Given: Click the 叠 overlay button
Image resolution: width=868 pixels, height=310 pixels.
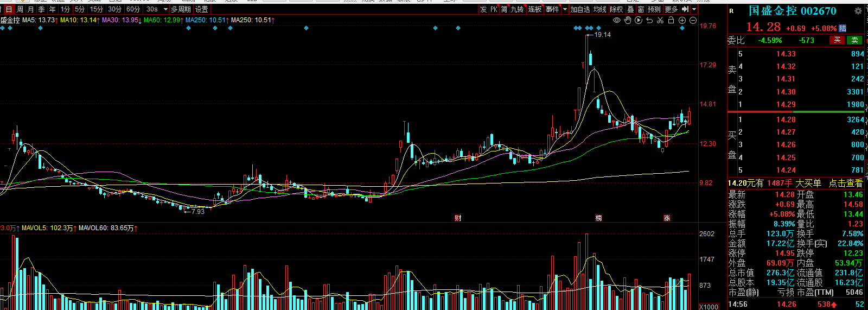Looking at the screenshot, I should (x=630, y=9).
